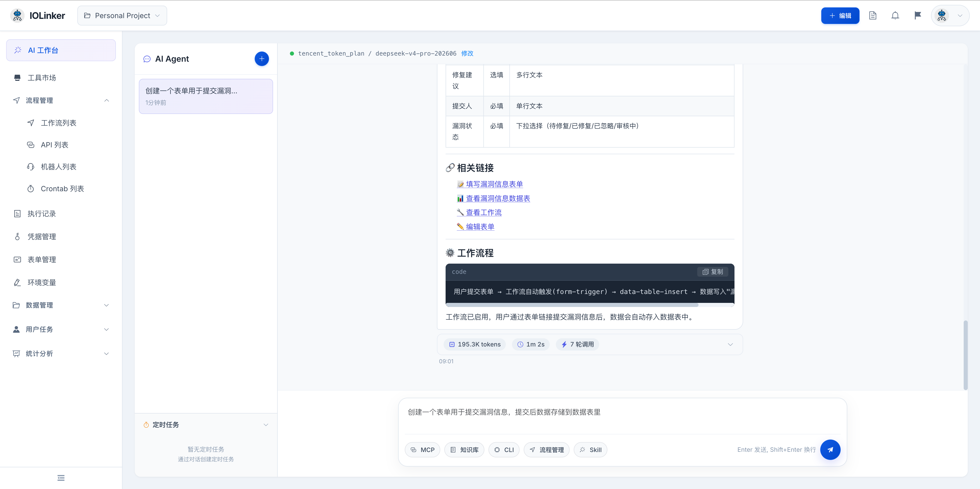Send message with paper-plane button
Viewport: 980px width, 489px height.
(830, 450)
